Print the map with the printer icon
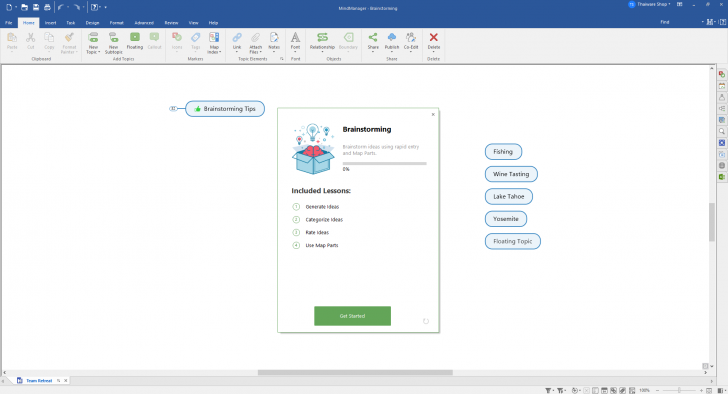The width and height of the screenshot is (728, 394). tap(47, 7)
